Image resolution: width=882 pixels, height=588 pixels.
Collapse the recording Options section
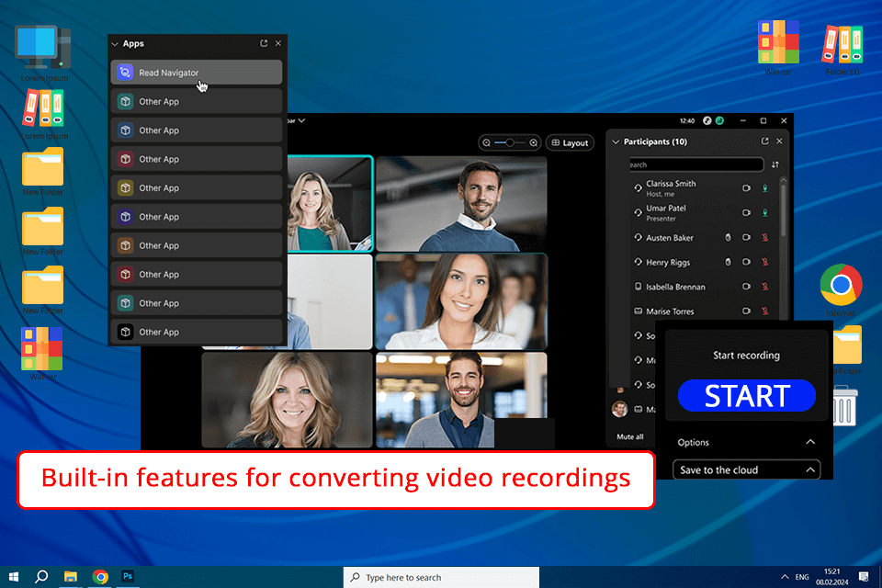(810, 442)
